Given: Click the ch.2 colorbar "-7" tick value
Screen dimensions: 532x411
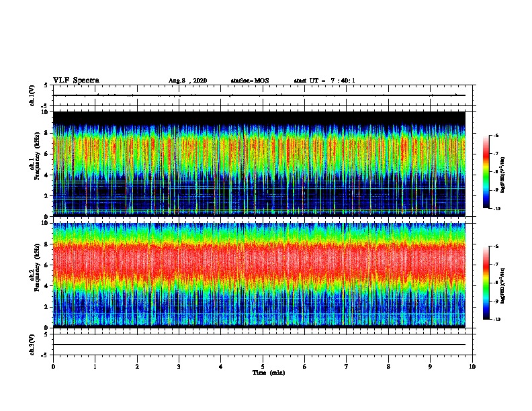Looking at the screenshot, I should point(496,265).
